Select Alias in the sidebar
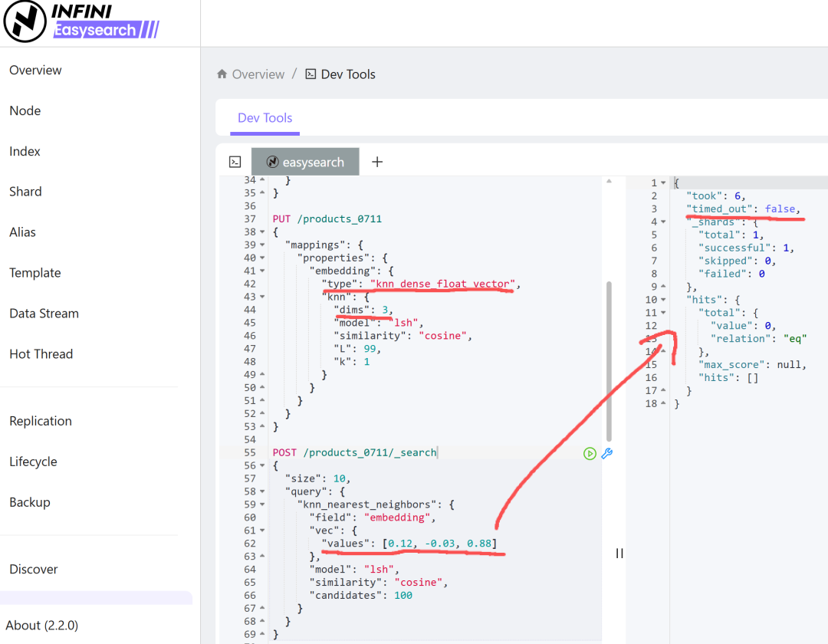This screenshot has width=828, height=644. click(x=22, y=232)
